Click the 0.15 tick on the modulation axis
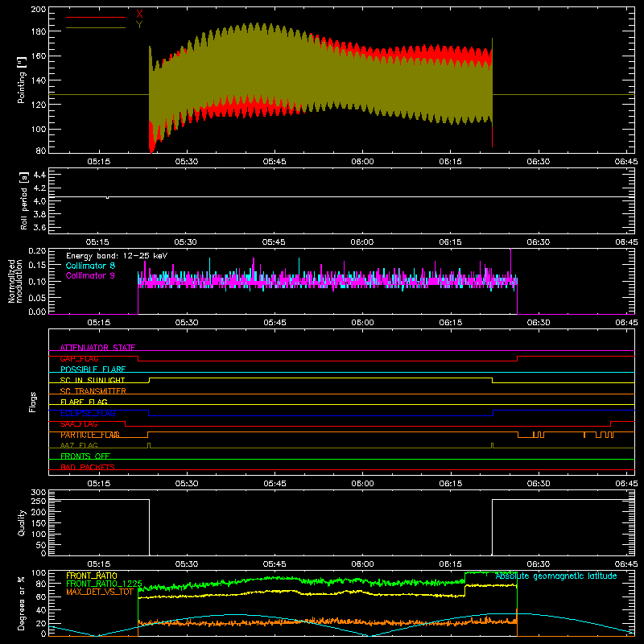The image size is (644, 644). point(37,266)
